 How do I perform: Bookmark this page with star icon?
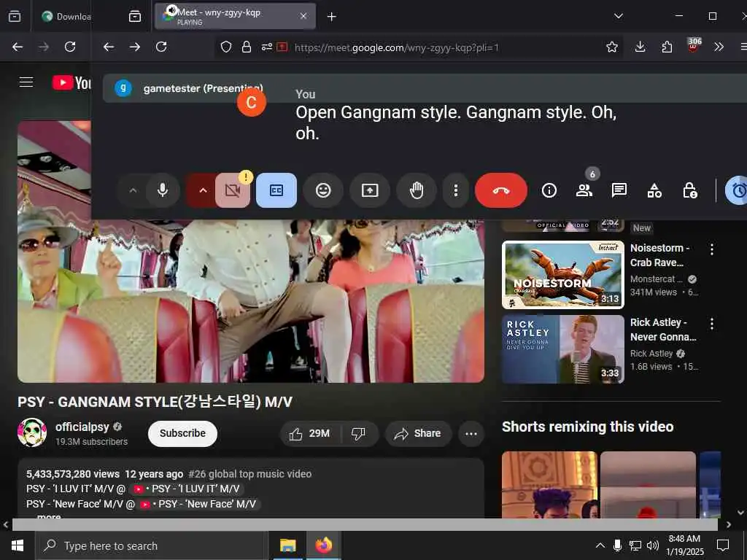[x=612, y=47]
